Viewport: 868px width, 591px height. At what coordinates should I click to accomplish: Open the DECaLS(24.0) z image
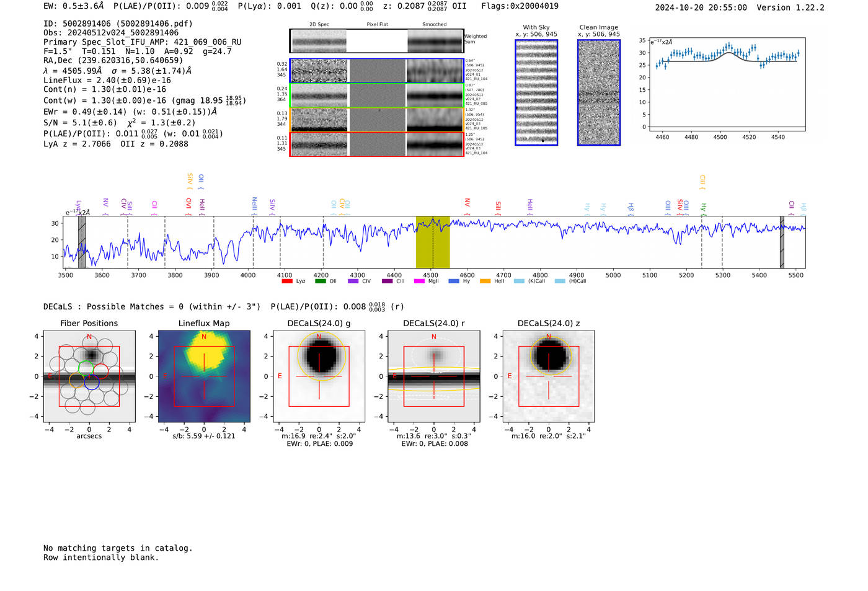click(x=549, y=376)
